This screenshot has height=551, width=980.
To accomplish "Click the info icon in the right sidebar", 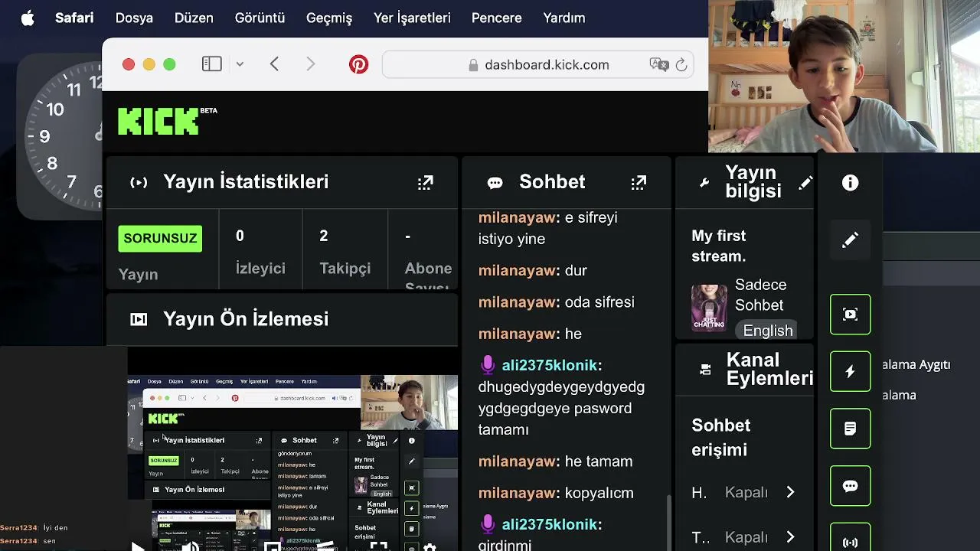I will click(850, 183).
